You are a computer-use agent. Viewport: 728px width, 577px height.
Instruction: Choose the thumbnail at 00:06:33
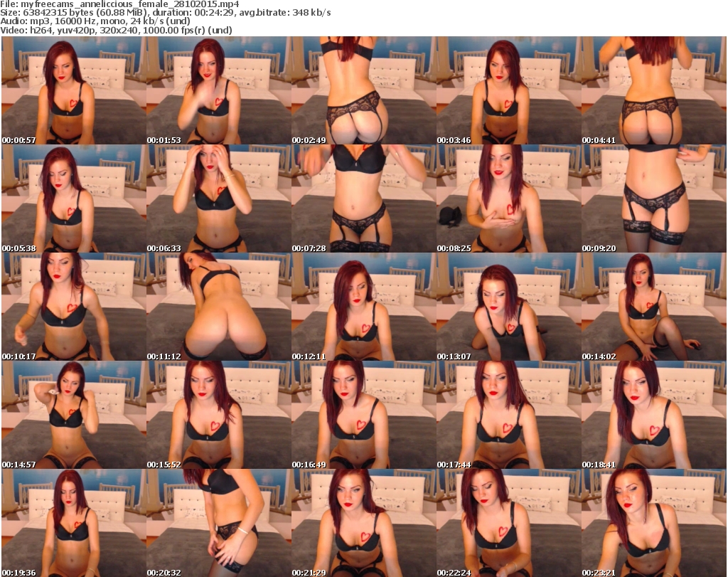219,198
